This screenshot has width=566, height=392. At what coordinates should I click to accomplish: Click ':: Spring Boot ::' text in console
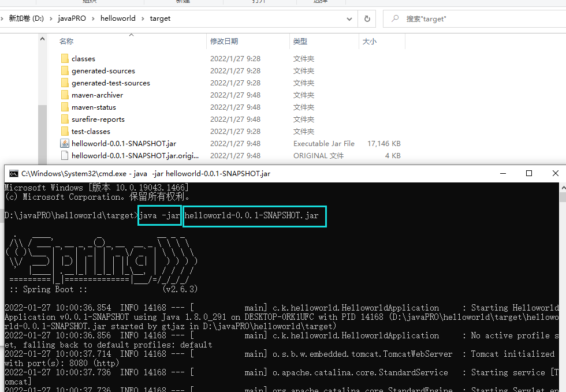pos(49,289)
